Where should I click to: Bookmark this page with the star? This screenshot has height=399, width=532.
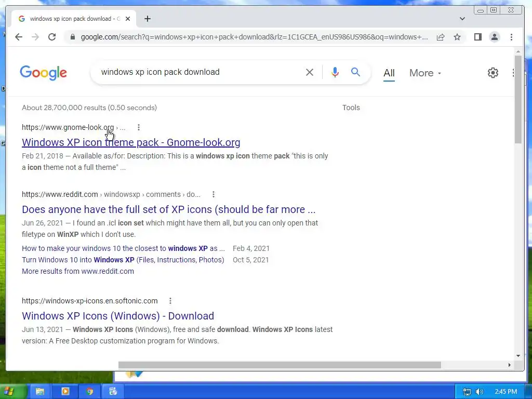tap(457, 37)
